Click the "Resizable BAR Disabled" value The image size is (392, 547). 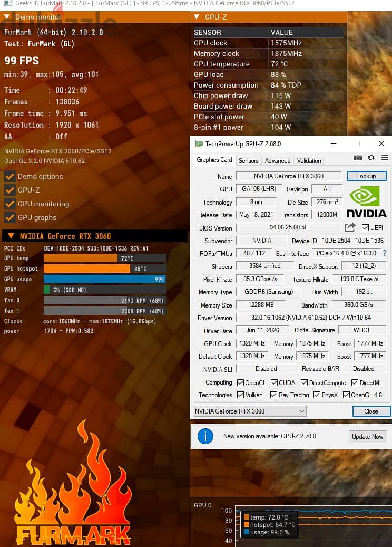click(x=364, y=368)
